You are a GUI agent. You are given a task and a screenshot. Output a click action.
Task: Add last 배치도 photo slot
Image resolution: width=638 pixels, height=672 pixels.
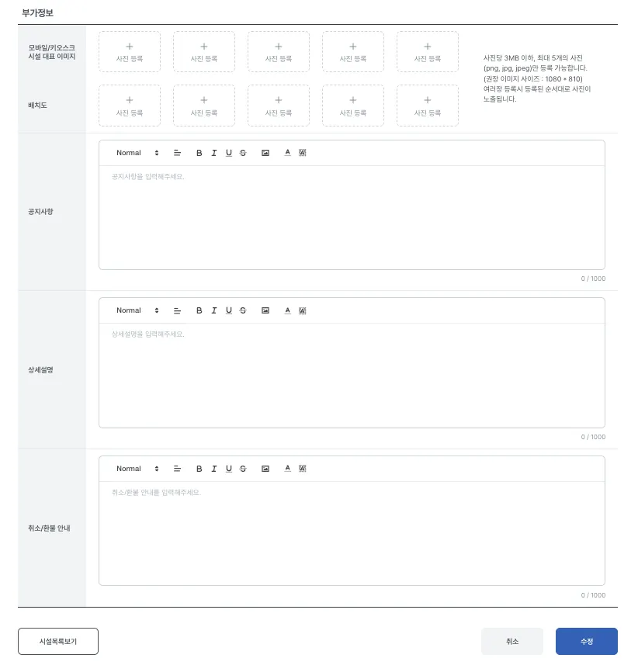[x=428, y=106]
